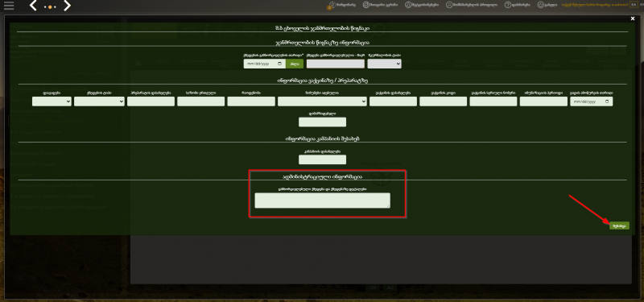Click the right chevron arrow in header
Screen dimensions: 644x302
coord(67,6)
